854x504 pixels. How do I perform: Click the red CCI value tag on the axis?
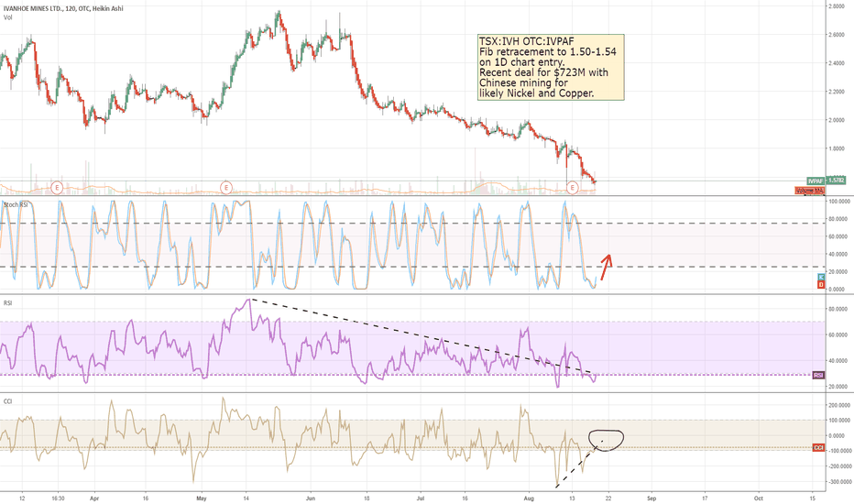(818, 448)
